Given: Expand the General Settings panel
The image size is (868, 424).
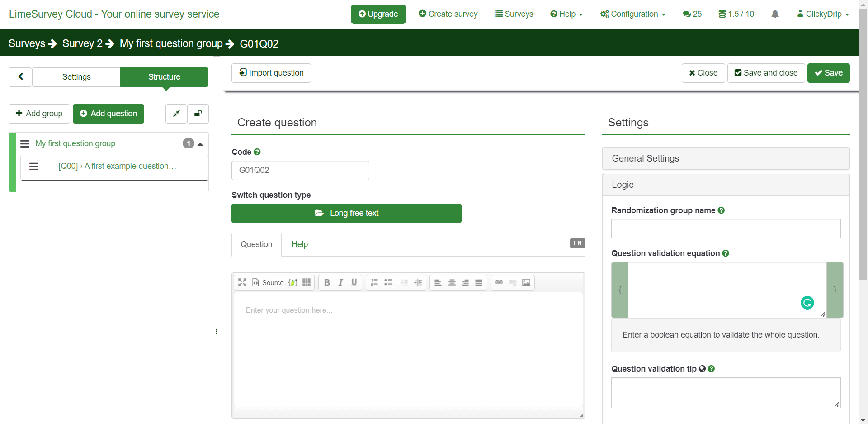Looking at the screenshot, I should [726, 158].
